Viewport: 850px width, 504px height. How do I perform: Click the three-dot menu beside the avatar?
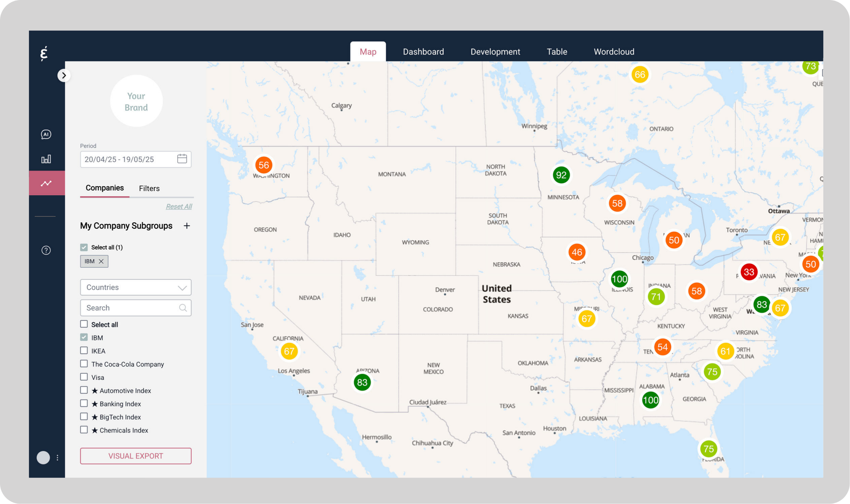tap(57, 458)
